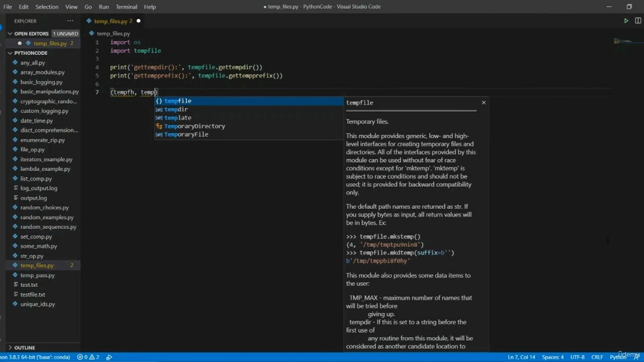Image resolution: width=644 pixels, height=362 pixels.
Task: Click the unsaved dot on temp_files.py tab
Action: pyautogui.click(x=138, y=21)
